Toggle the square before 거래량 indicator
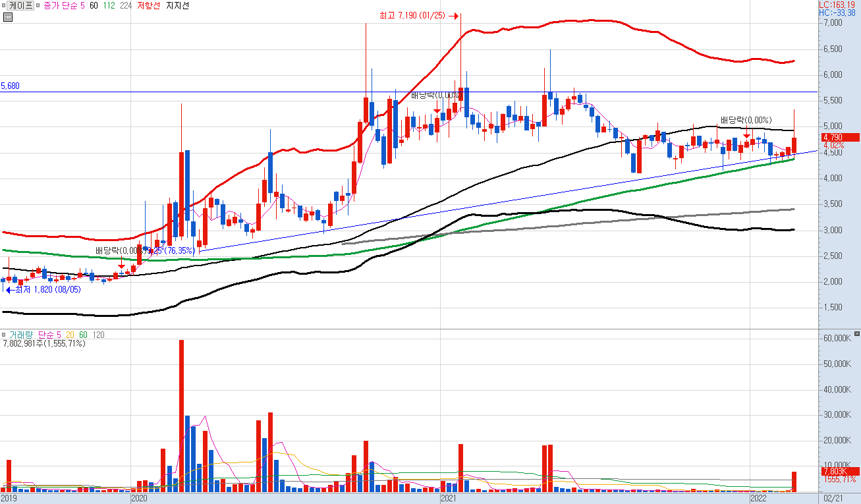Screen dimensions: 861x504 coord(5,335)
